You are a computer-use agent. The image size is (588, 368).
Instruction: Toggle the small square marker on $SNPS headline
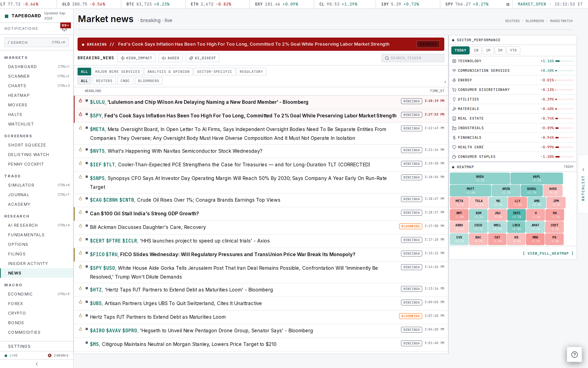click(87, 176)
